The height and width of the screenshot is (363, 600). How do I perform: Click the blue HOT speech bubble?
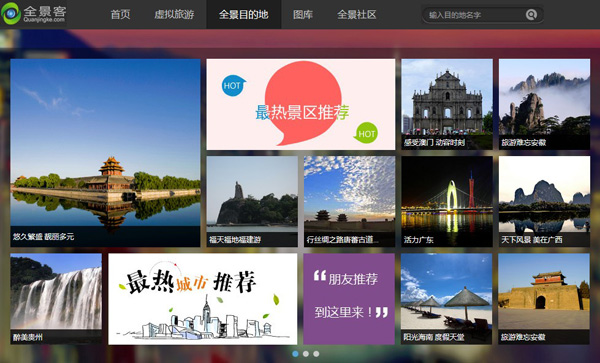point(233,85)
